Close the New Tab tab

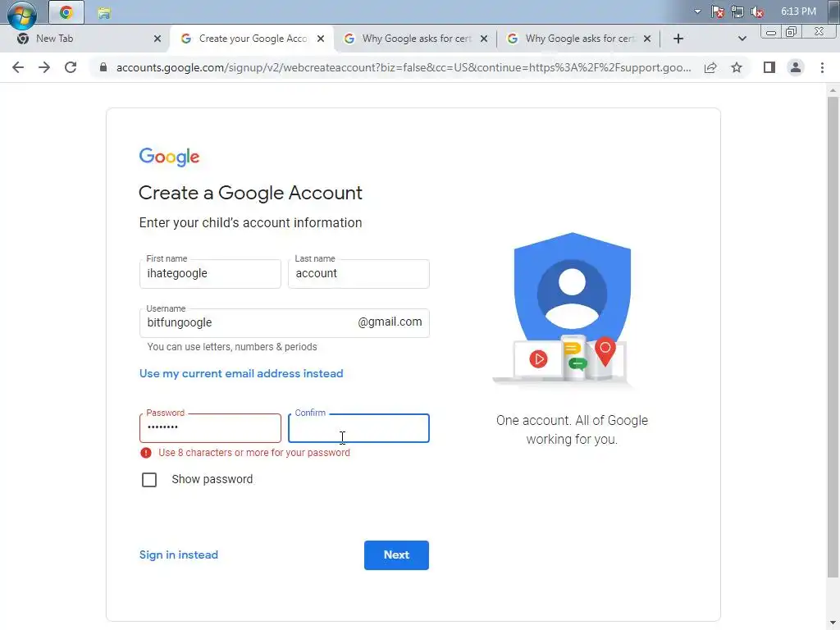pyautogui.click(x=157, y=39)
